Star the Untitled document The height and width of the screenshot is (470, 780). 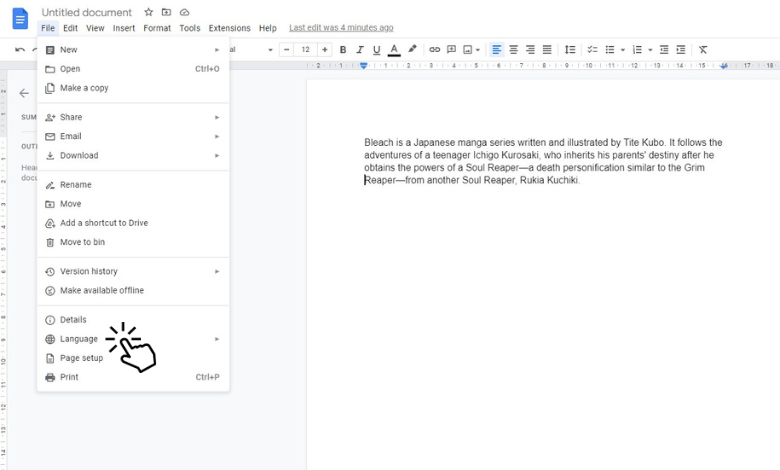click(148, 12)
